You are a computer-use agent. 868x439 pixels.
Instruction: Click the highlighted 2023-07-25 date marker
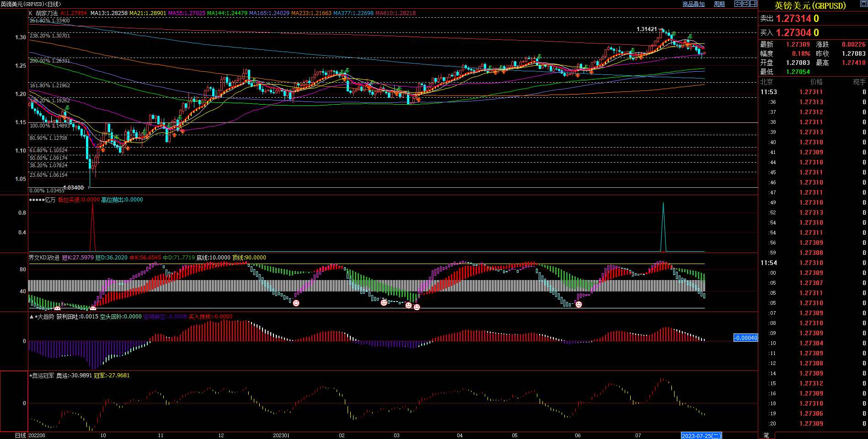click(701, 436)
